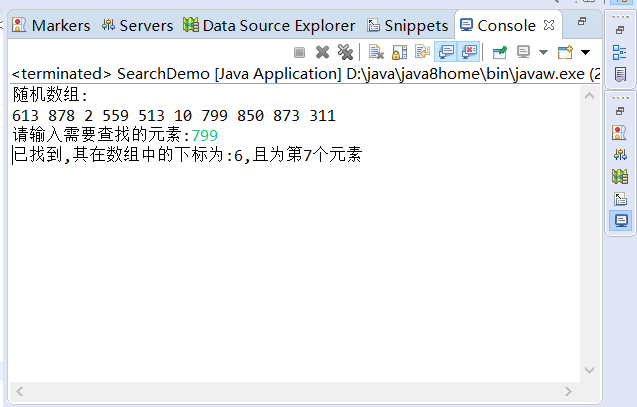Restore the trim stack holding the Markers icon
Screen dimensions: 637x407
point(620,111)
